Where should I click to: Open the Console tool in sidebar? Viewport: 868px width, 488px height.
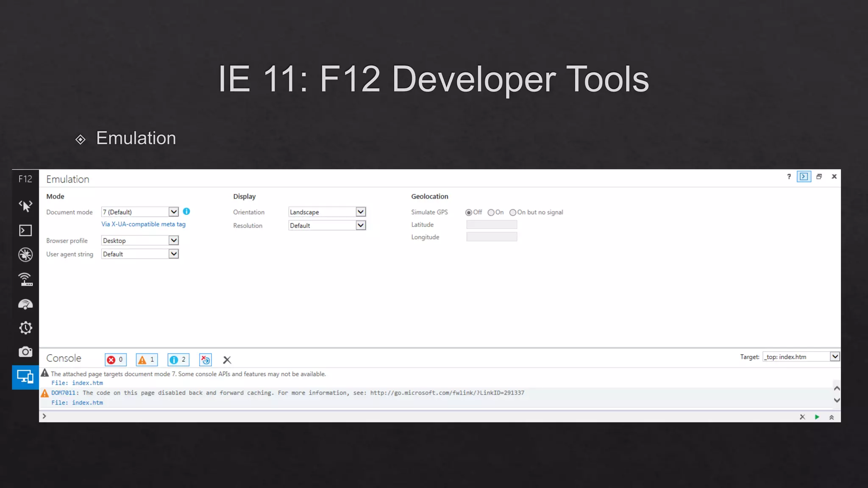25,230
